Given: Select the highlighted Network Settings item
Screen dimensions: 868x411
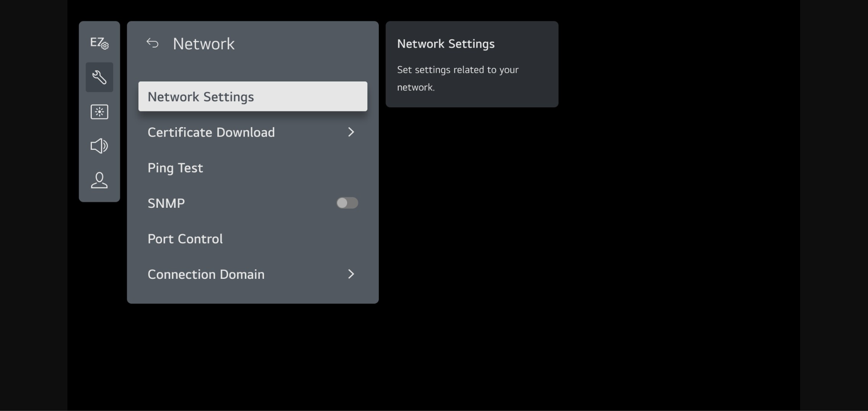Looking at the screenshot, I should (x=253, y=96).
